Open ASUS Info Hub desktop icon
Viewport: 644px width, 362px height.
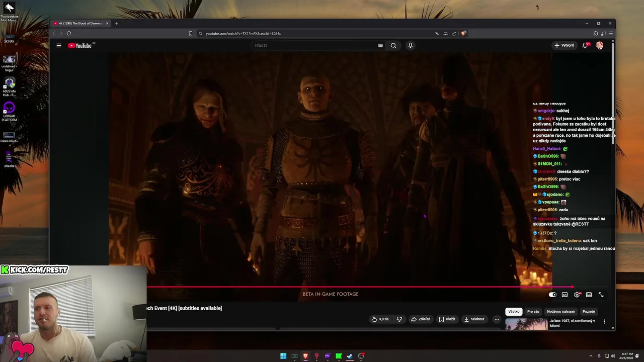tap(9, 86)
